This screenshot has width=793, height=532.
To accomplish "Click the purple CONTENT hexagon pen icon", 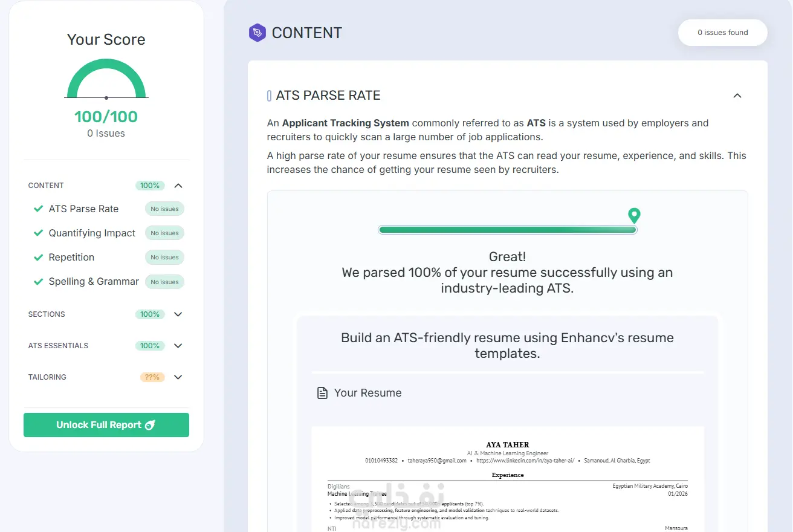I will [257, 33].
